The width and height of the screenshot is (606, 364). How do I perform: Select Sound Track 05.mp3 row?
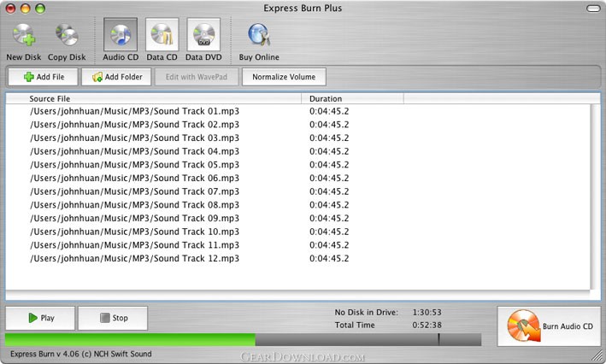click(297, 165)
